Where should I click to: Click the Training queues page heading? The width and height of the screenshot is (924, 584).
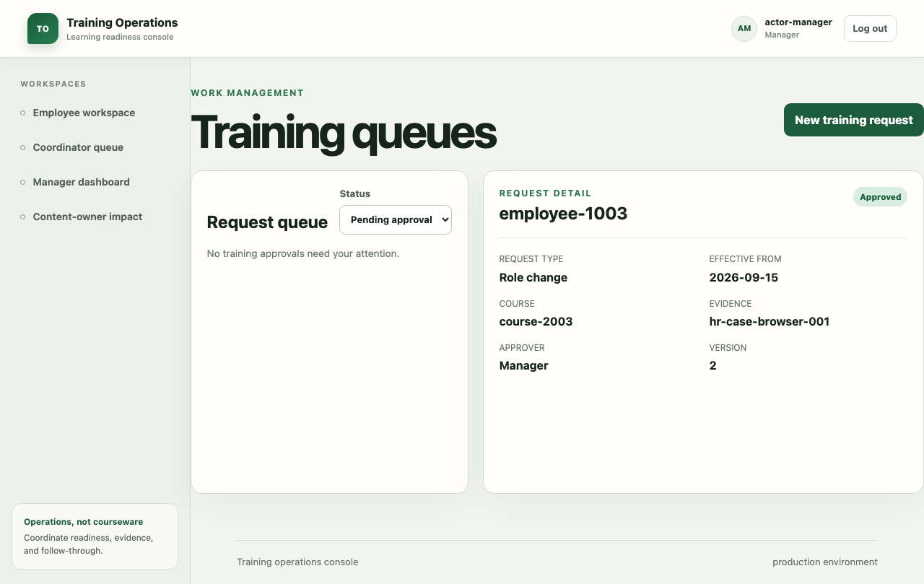[344, 133]
